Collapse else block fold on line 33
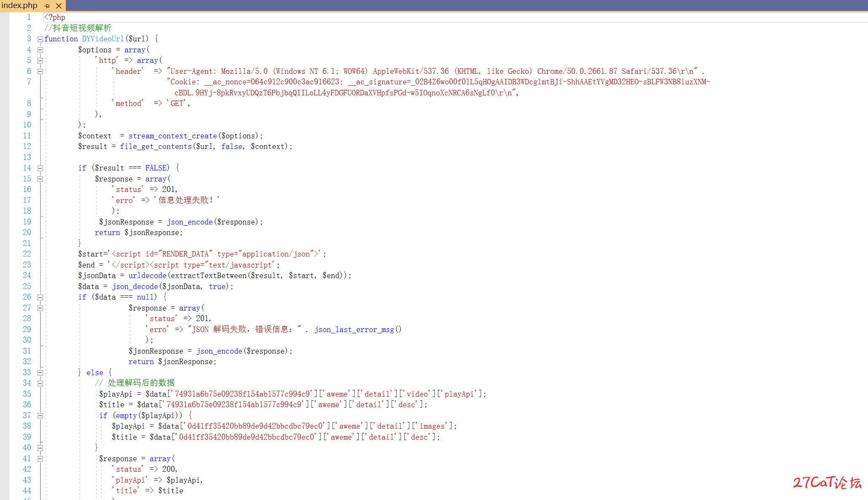Viewport: 868px width, 500px height. [40, 373]
